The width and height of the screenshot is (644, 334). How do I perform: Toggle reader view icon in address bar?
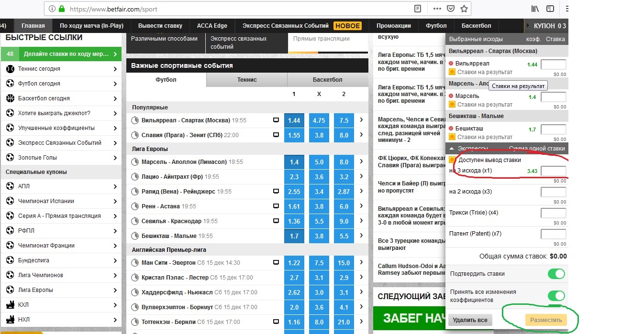tap(418, 9)
